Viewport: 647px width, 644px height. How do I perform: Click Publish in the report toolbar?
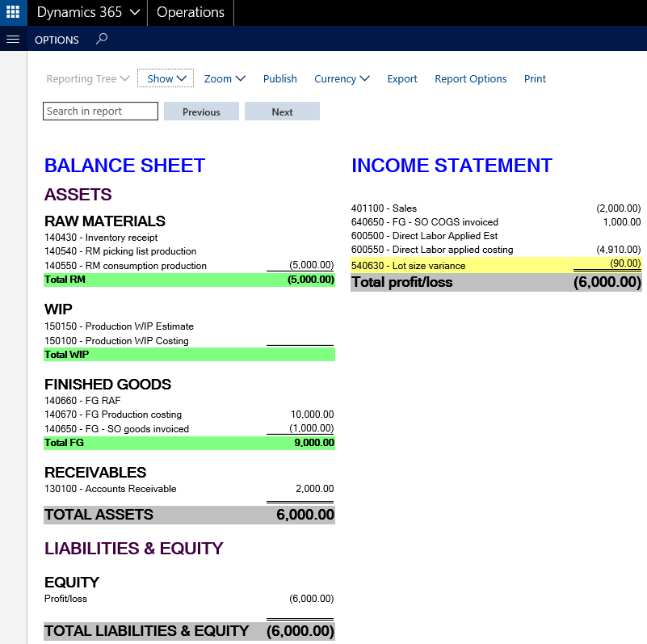click(x=280, y=78)
